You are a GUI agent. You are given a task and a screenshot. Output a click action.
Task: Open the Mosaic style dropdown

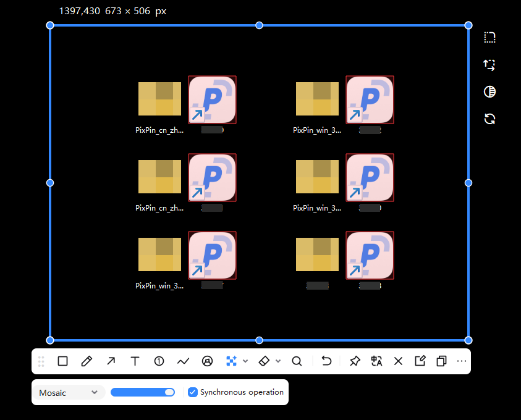click(69, 392)
